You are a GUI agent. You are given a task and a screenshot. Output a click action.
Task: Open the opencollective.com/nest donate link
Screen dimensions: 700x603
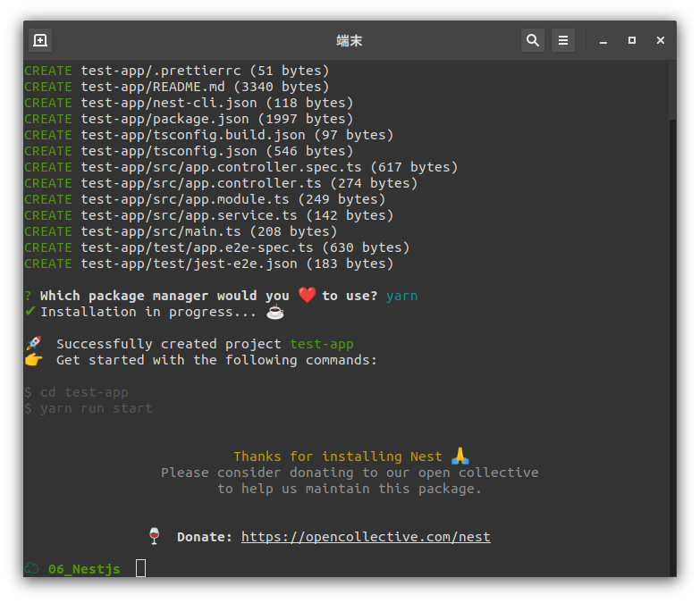pyautogui.click(x=366, y=537)
